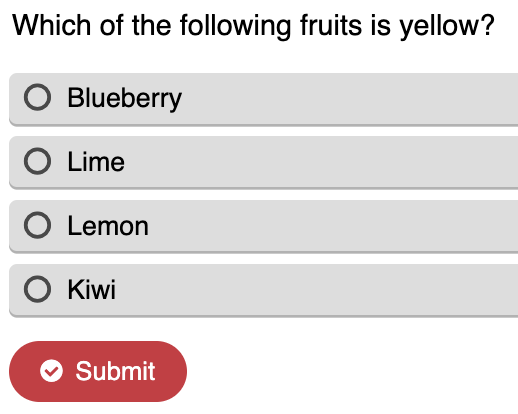Screen dimensions: 518x414
Task: Click the Submit button
Action: pyautogui.click(x=98, y=371)
